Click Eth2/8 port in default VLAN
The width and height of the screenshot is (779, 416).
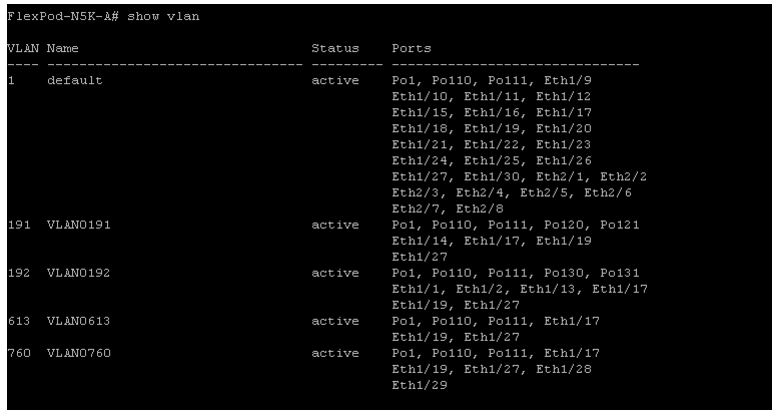click(479, 209)
